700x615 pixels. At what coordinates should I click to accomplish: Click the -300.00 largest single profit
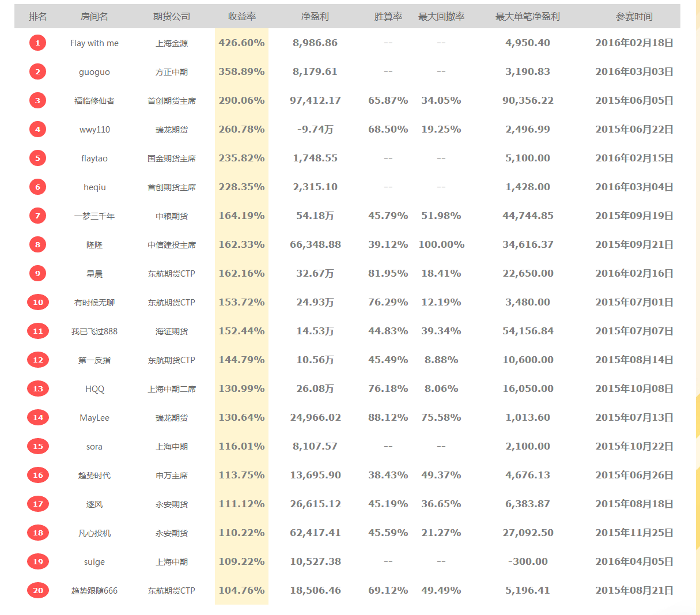coord(528,561)
